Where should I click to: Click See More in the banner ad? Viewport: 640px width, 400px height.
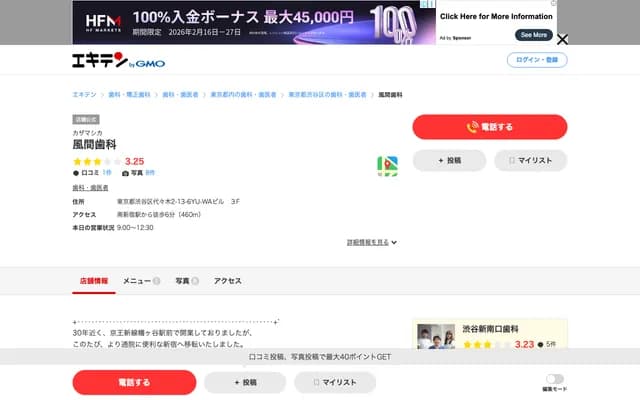point(534,34)
